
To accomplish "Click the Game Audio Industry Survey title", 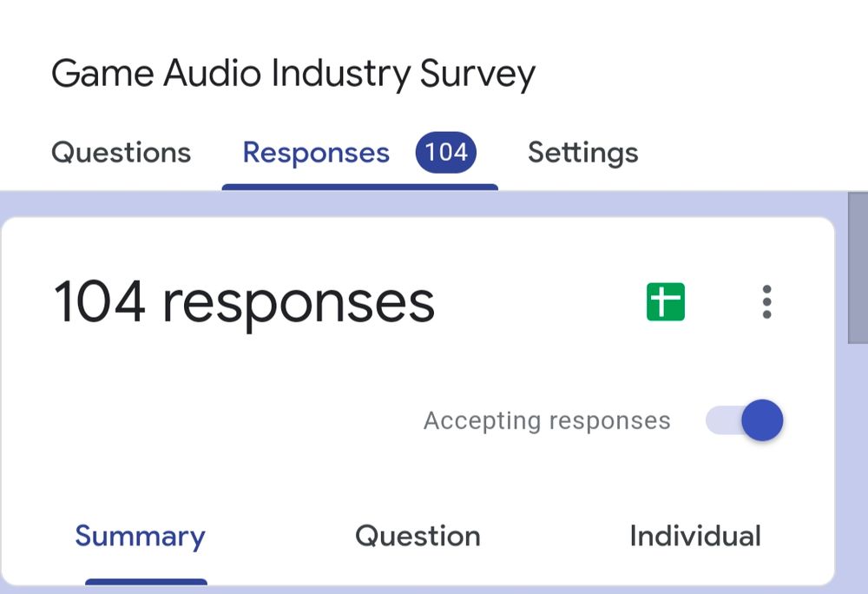I will pyautogui.click(x=294, y=72).
